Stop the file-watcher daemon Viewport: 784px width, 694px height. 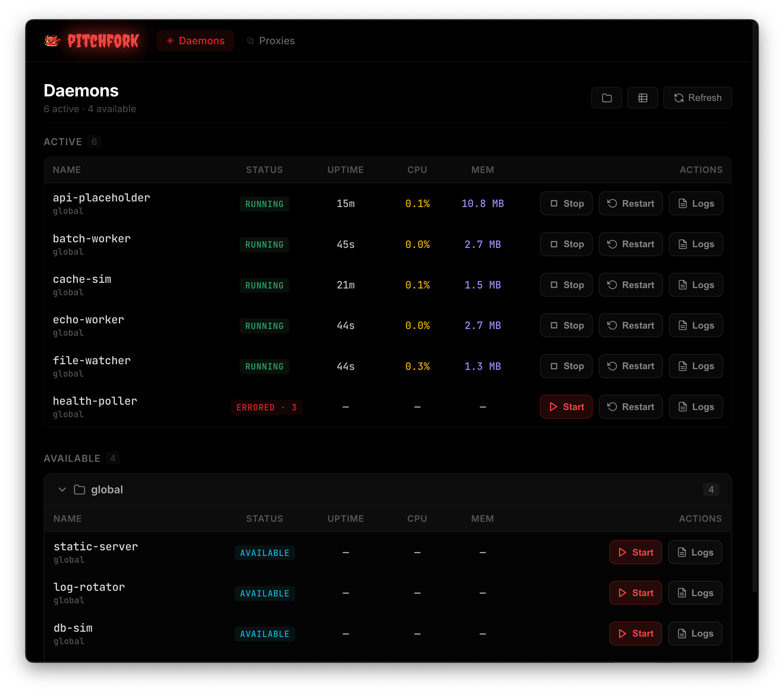566,366
